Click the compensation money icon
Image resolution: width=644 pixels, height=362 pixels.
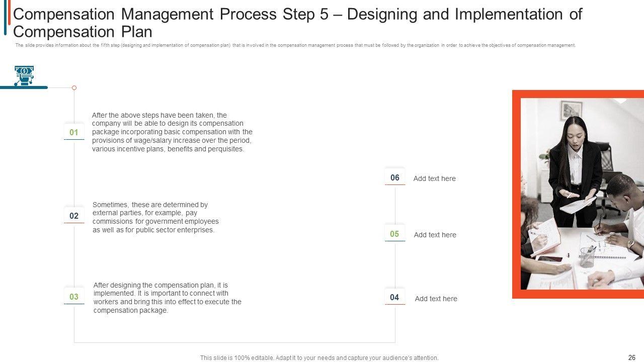[x=24, y=75]
